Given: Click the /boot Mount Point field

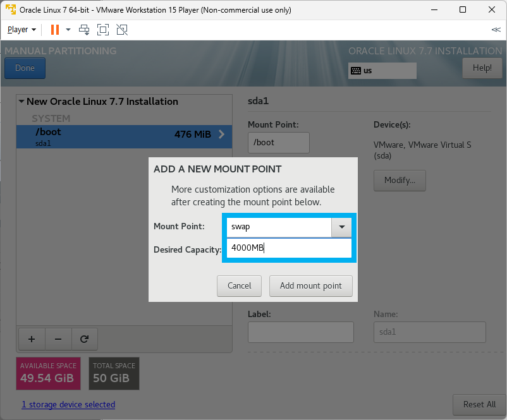Looking at the screenshot, I should click(278, 143).
